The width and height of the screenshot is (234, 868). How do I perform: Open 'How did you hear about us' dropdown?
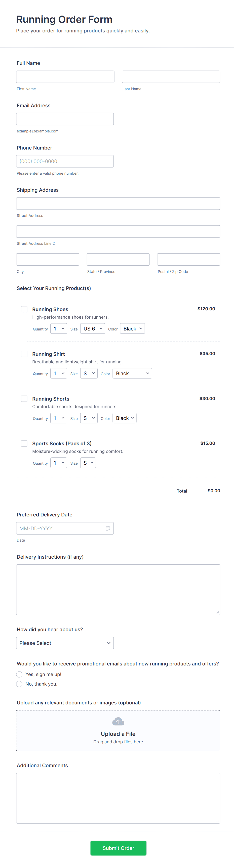click(x=65, y=643)
